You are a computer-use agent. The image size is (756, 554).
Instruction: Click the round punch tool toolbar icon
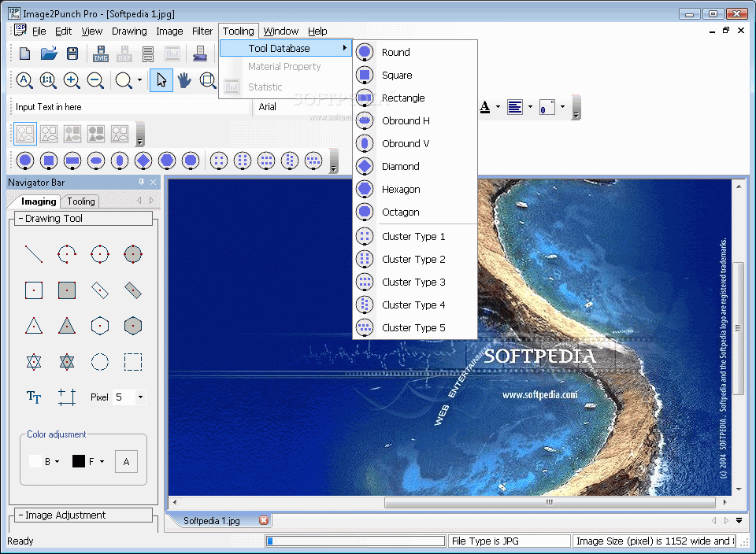click(25, 161)
